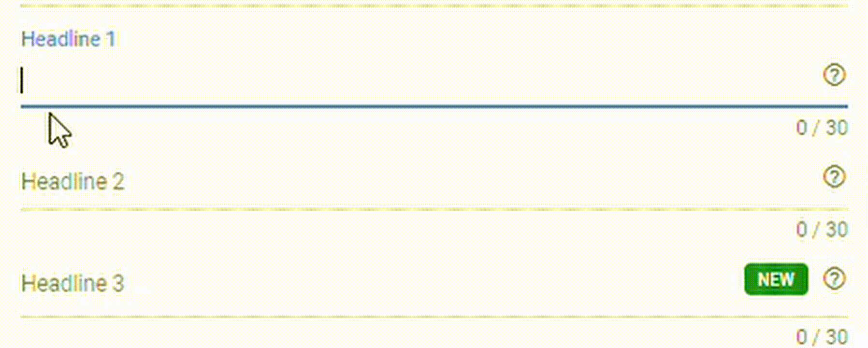Click the Headline 3 placeholder text
The width and height of the screenshot is (868, 348).
72,284
